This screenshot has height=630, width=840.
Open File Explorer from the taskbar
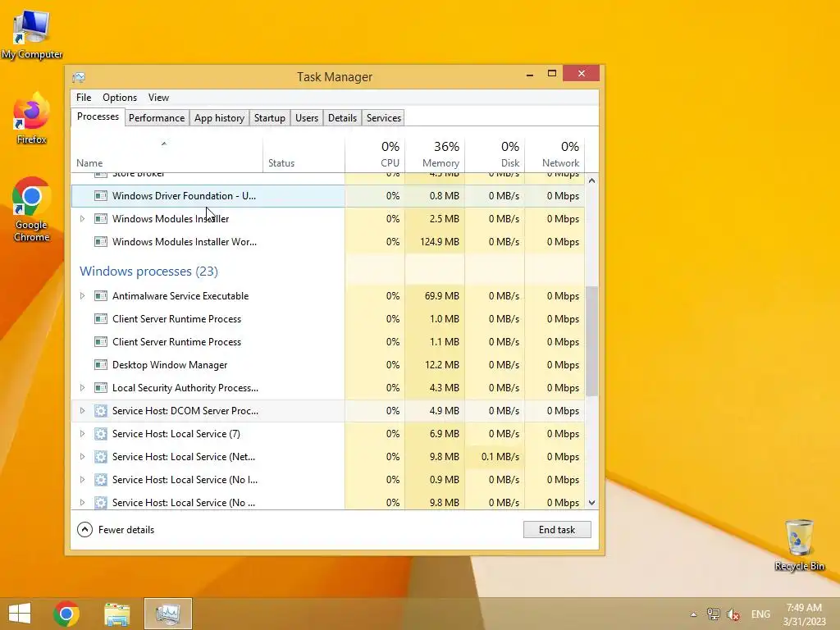[x=116, y=614]
